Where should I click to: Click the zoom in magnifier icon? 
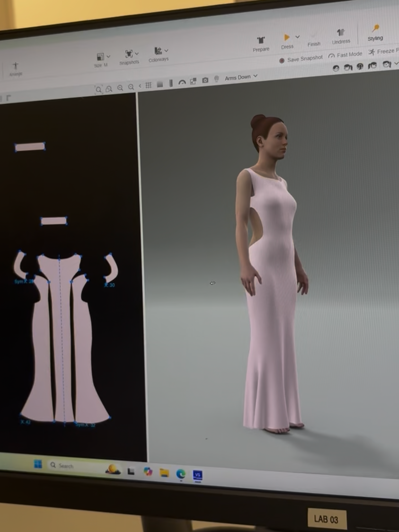coord(120,88)
